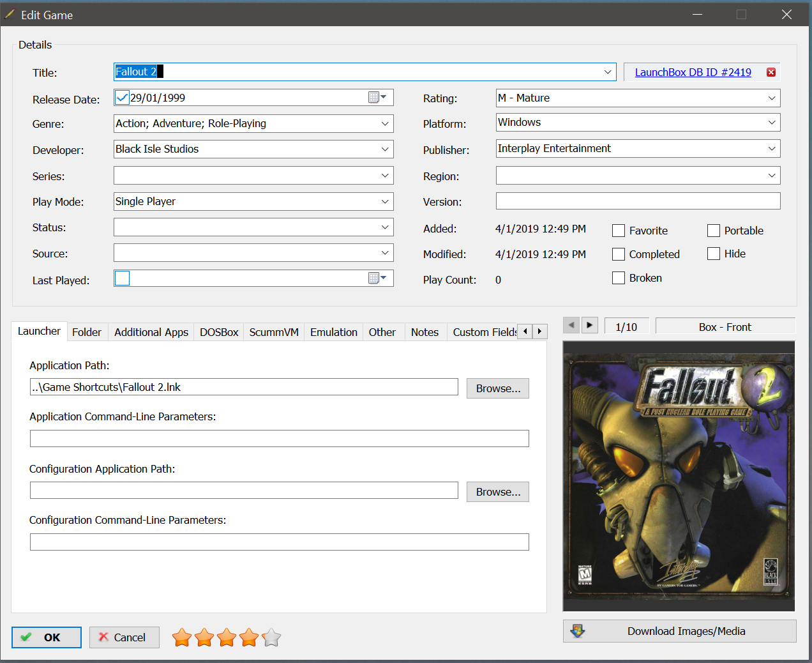The width and height of the screenshot is (812, 663).
Task: Set rating to one star
Action: [x=182, y=637]
